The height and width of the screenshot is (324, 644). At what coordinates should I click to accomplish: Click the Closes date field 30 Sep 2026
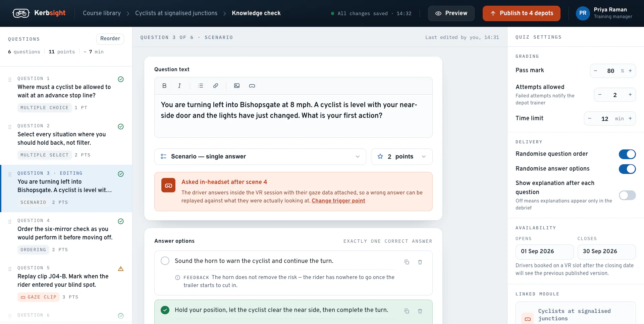pos(607,251)
